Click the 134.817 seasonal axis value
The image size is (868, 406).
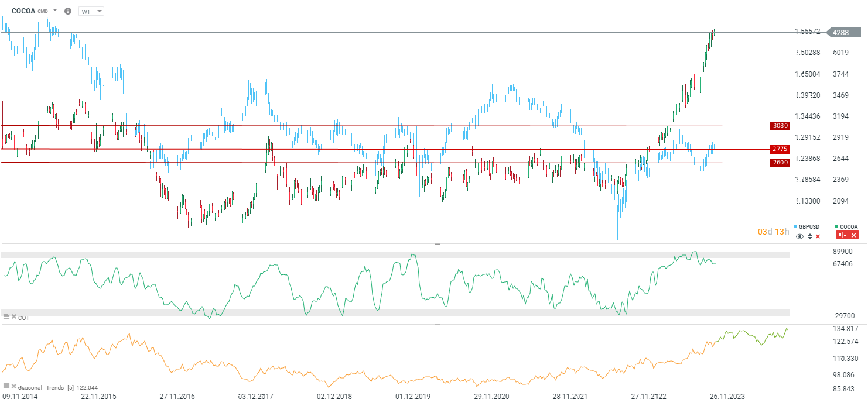pyautogui.click(x=845, y=329)
